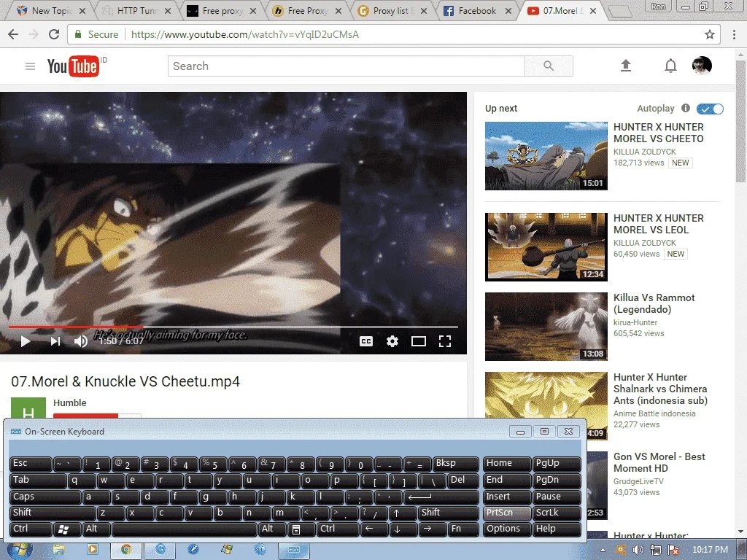Open the Humble channel link

pyautogui.click(x=69, y=402)
